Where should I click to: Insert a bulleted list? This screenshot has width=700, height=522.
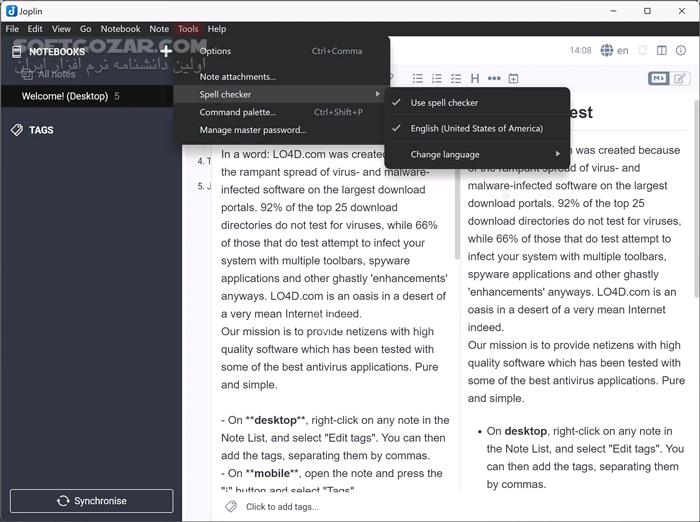418,79
